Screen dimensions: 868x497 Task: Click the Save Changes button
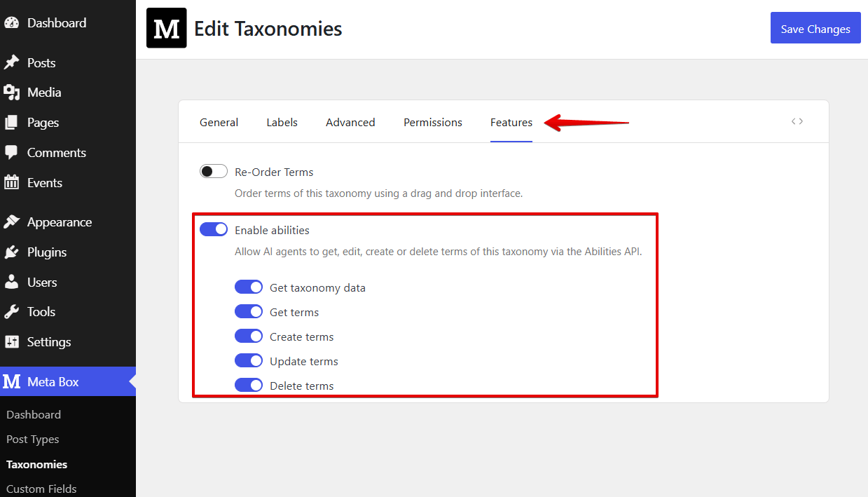815,28
